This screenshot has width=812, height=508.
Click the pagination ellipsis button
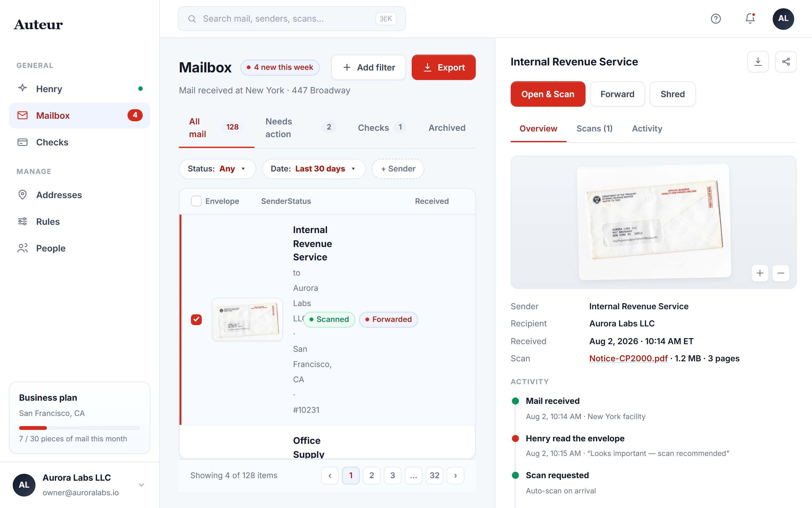pyautogui.click(x=413, y=475)
